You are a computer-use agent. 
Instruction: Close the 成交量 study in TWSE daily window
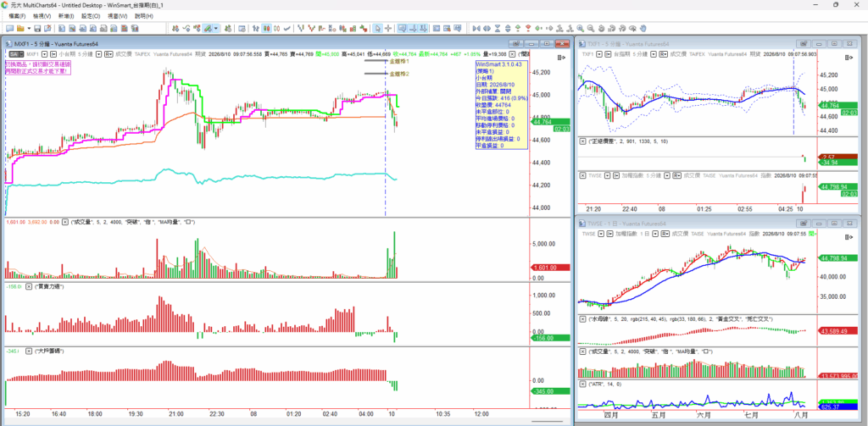[x=582, y=351]
